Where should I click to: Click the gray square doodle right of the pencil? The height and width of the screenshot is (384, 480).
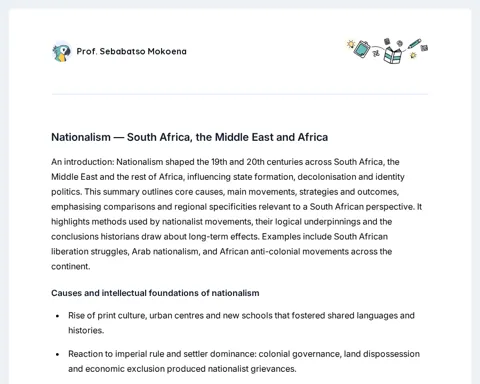(x=424, y=48)
